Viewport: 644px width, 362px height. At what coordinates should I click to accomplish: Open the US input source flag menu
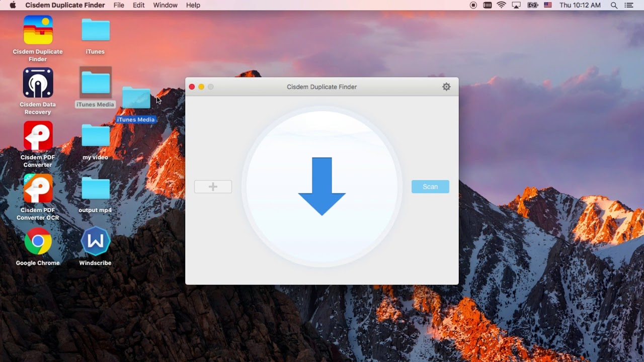(x=548, y=5)
